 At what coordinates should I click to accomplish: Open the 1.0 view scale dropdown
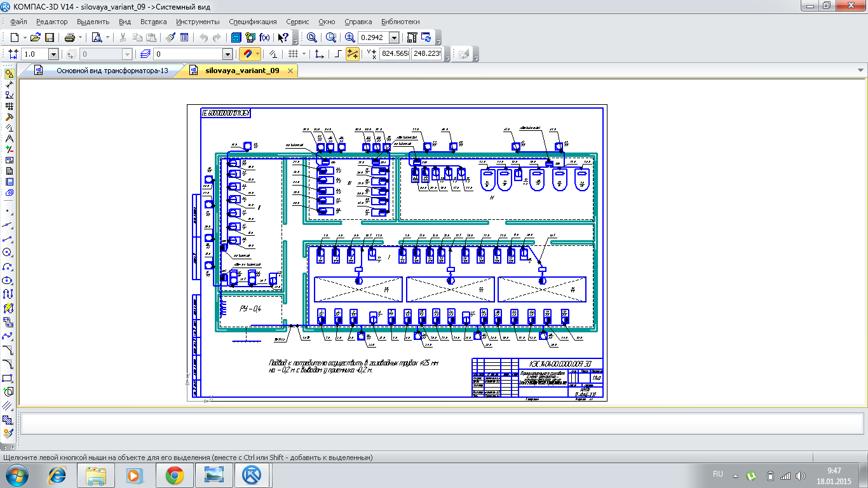click(53, 55)
